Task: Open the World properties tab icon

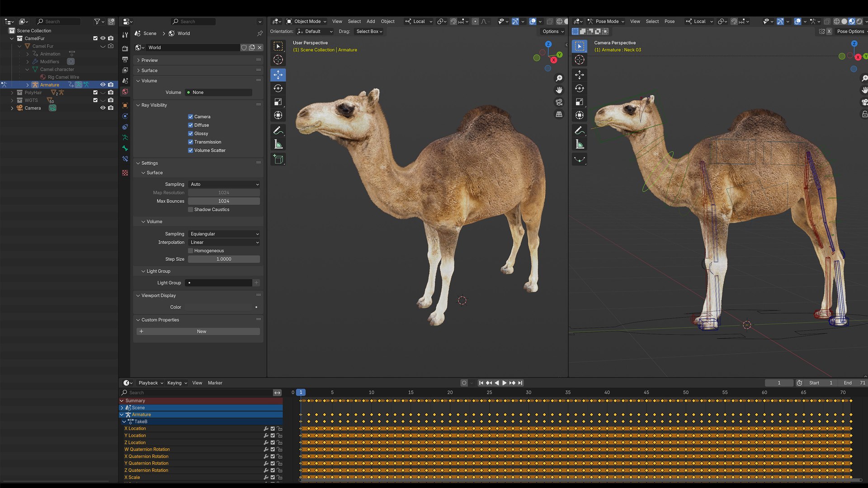Action: coord(125,92)
